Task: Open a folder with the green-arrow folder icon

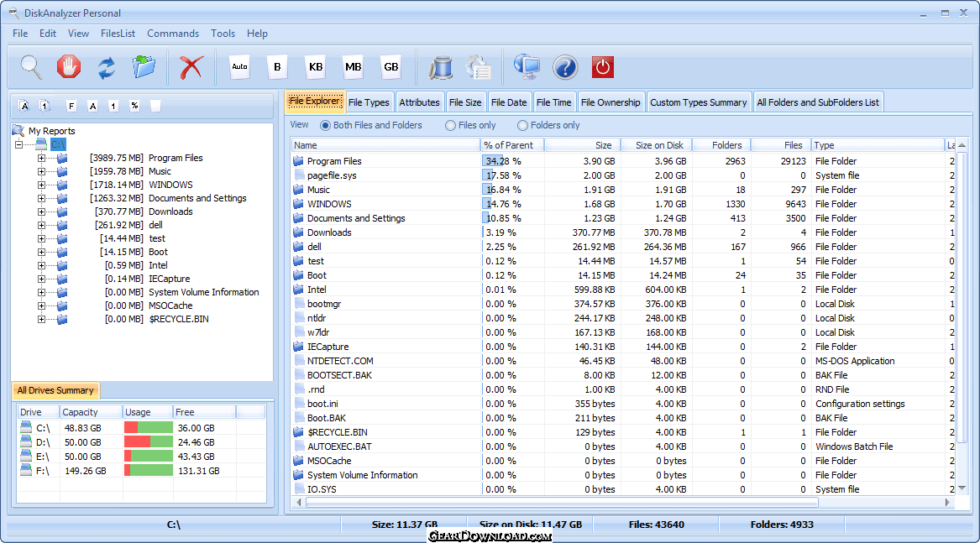Action: (x=144, y=67)
